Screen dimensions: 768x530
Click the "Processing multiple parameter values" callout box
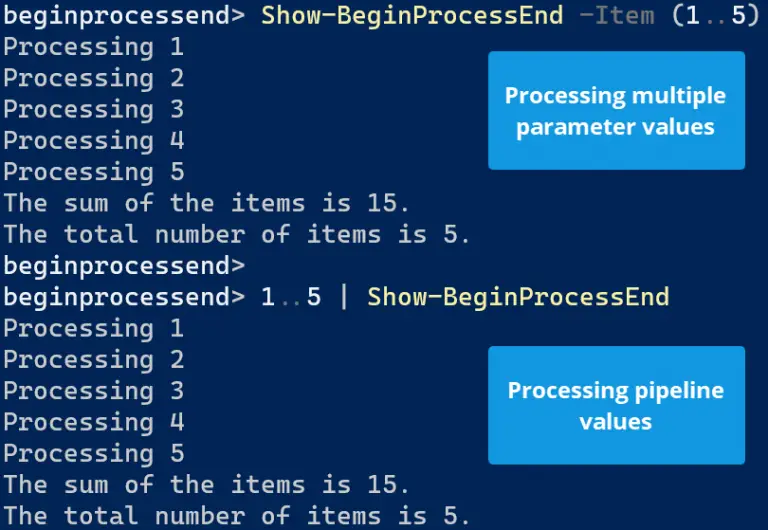pyautogui.click(x=616, y=111)
